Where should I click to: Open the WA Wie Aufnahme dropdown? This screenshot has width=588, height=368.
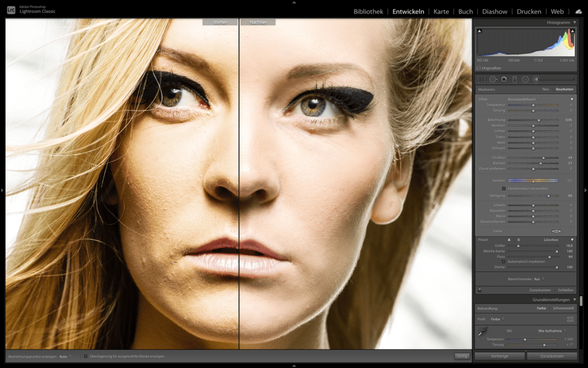(552, 331)
